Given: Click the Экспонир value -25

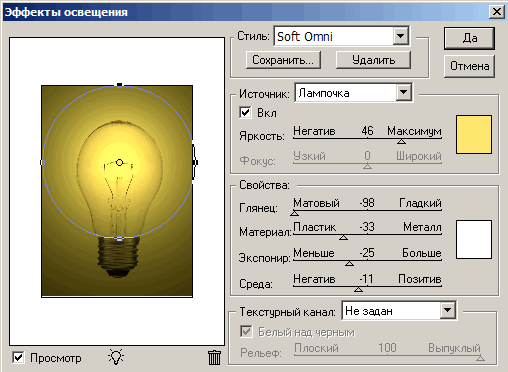Looking at the screenshot, I should (367, 253).
